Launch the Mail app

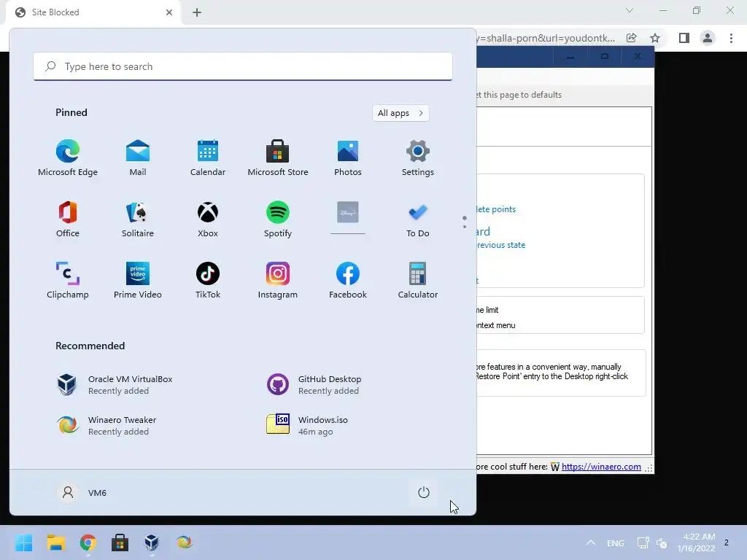(138, 157)
